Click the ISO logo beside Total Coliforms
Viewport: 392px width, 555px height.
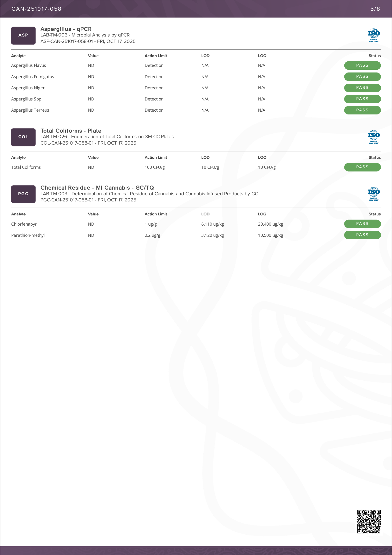(x=373, y=137)
